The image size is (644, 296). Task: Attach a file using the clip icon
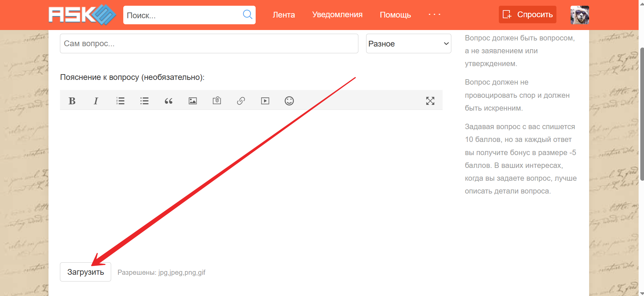tap(217, 100)
